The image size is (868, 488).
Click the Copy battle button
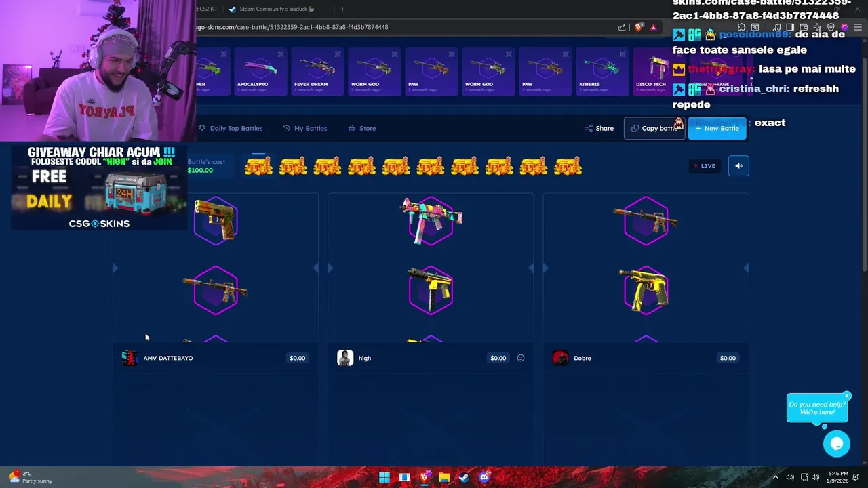(654, 128)
